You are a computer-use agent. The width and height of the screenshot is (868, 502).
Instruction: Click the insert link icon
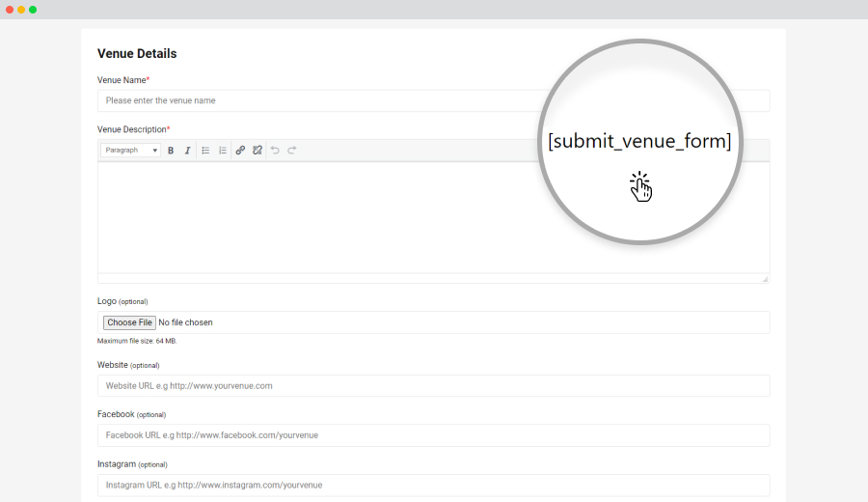240,151
